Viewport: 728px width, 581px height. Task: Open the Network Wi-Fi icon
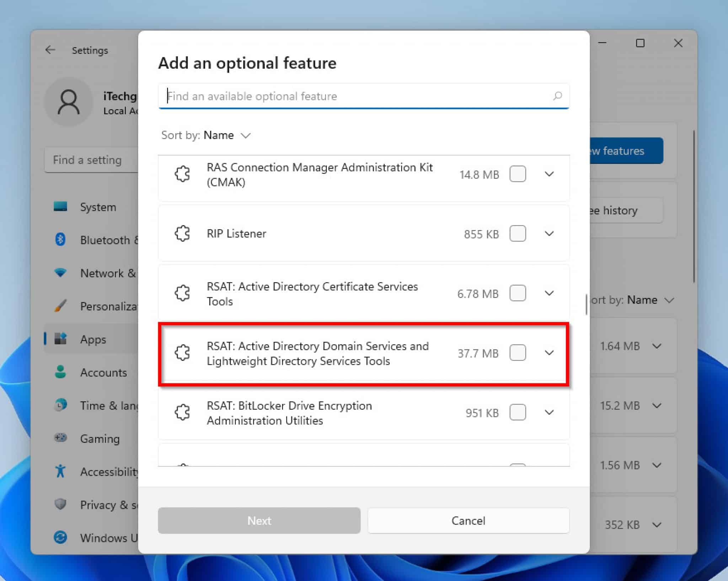pos(60,273)
